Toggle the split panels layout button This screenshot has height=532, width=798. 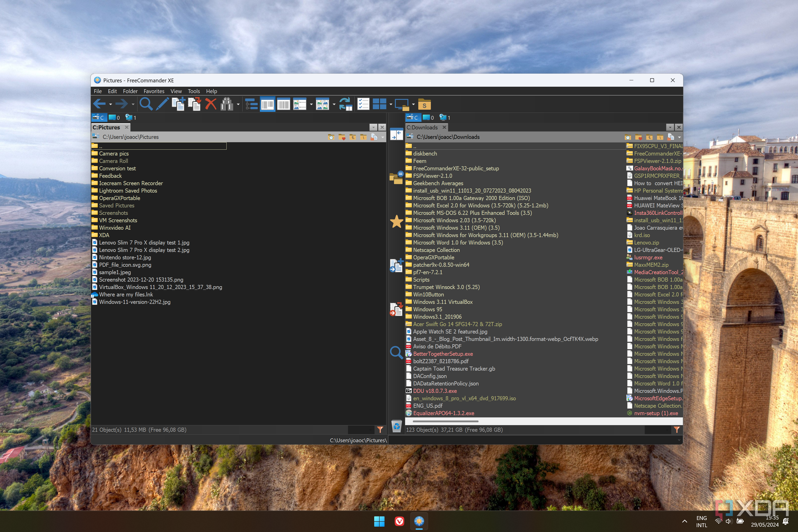[x=379, y=104]
